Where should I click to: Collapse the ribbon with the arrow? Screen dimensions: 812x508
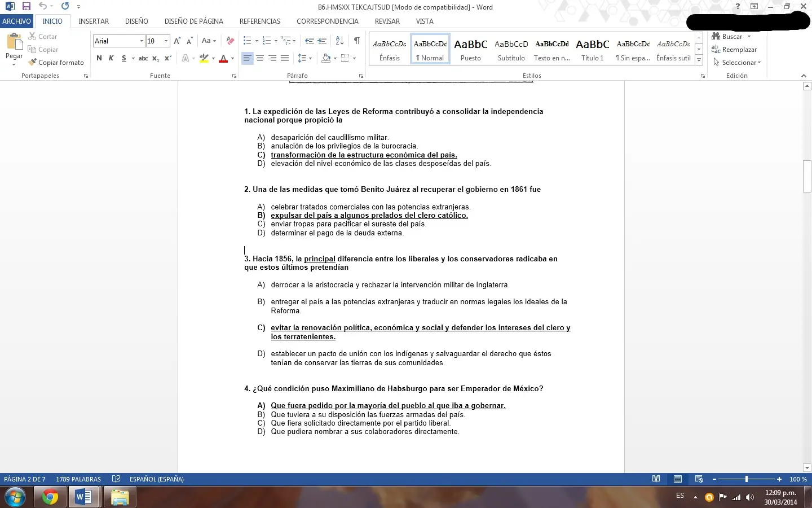pos(804,76)
